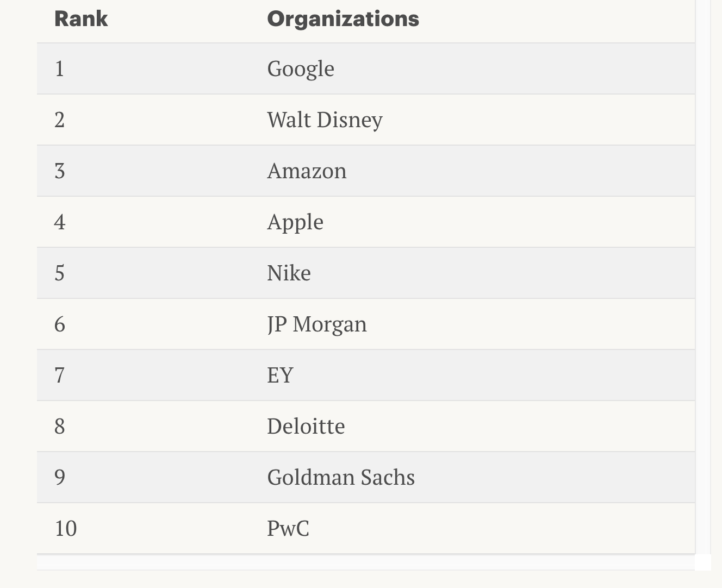
Task: Click the Organizations column header
Action: pos(343,19)
